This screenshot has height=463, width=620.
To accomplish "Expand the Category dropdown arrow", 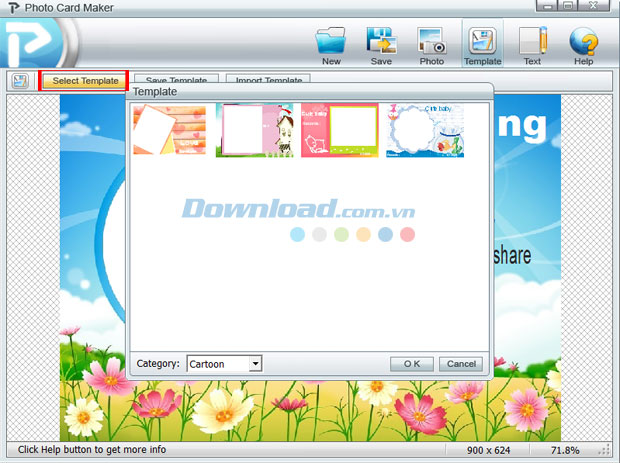I will click(x=256, y=364).
